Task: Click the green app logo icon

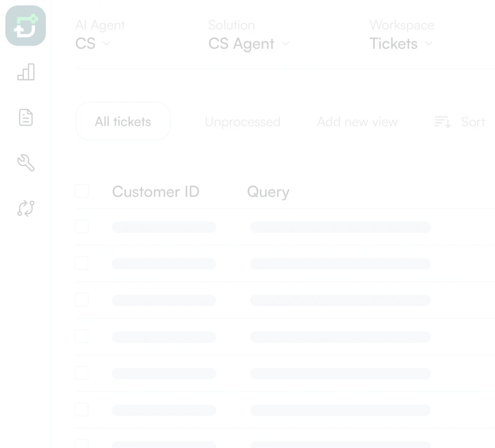Action: 25,26
